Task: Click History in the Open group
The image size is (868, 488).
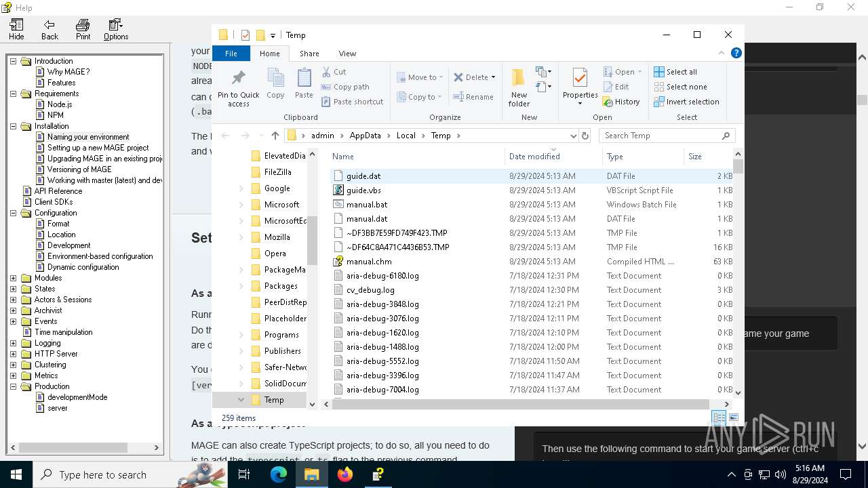Action: click(x=621, y=102)
